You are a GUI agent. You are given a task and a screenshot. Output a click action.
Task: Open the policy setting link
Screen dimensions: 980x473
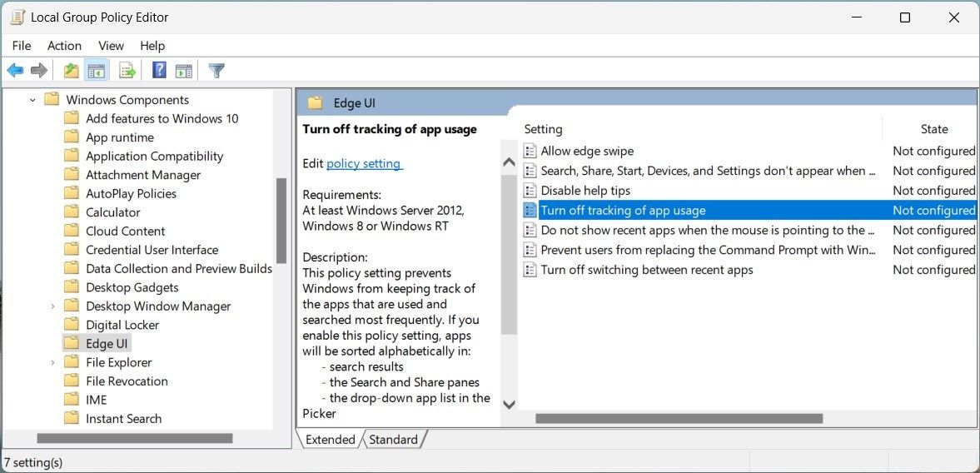(x=364, y=163)
